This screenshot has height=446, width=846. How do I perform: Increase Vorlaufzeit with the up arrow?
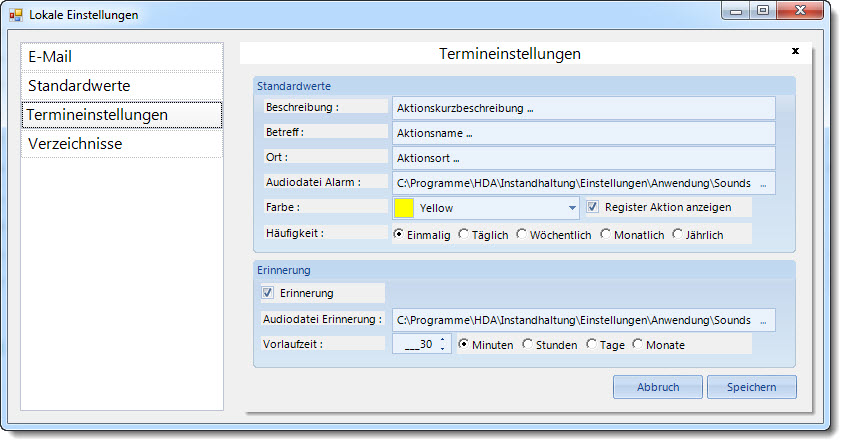(x=442, y=339)
